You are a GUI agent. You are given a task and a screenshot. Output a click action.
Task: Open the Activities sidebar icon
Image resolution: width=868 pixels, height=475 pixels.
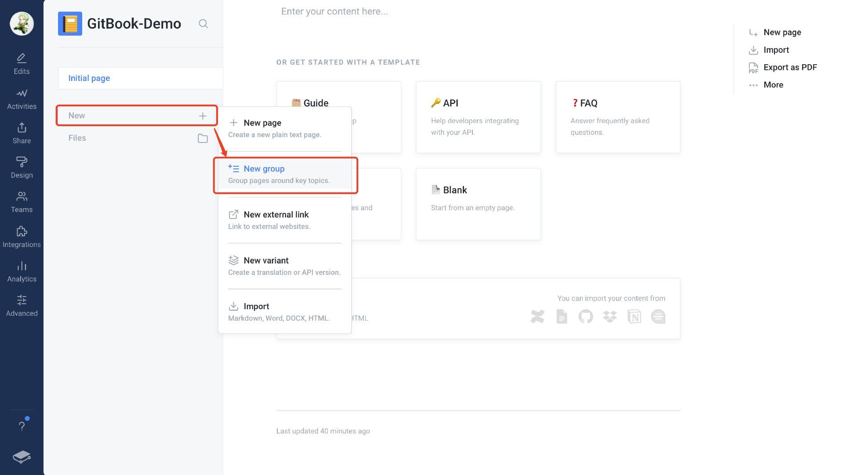(x=22, y=99)
